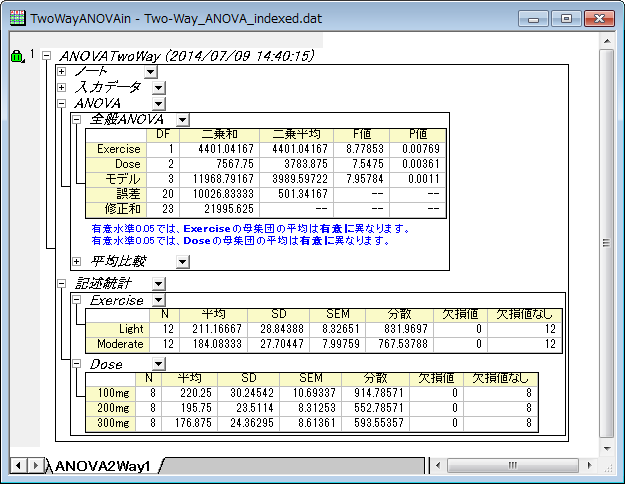Select the ANOVA2Way1 sheet tab
The width and height of the screenshot is (625, 484).
tap(103, 466)
